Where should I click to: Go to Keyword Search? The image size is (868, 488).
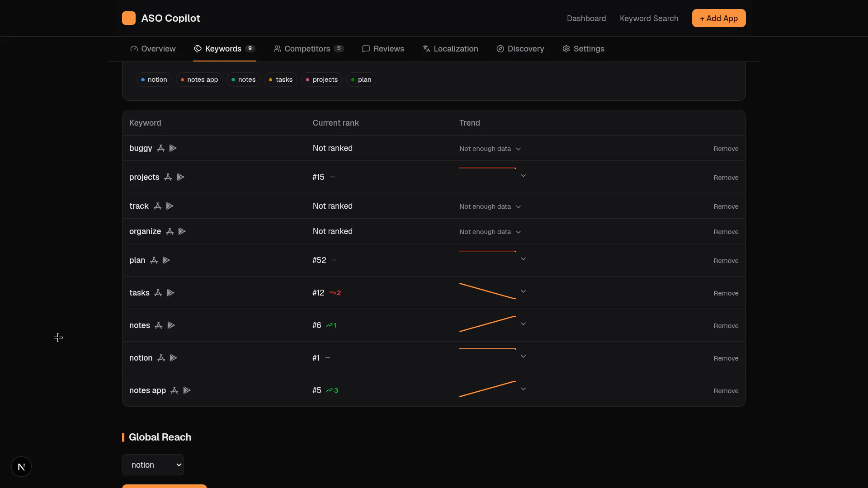tap(649, 19)
